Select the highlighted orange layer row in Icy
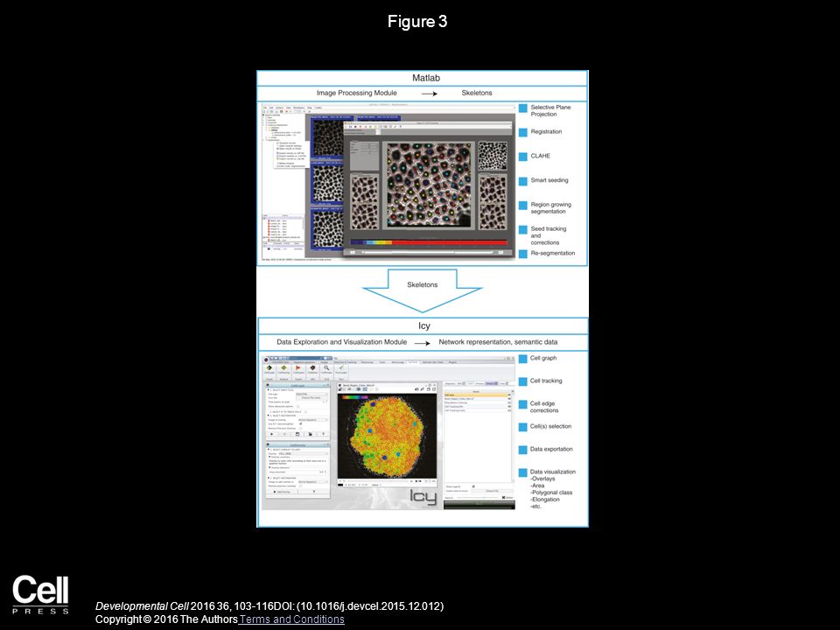The height and width of the screenshot is (630, 840). pos(476,395)
